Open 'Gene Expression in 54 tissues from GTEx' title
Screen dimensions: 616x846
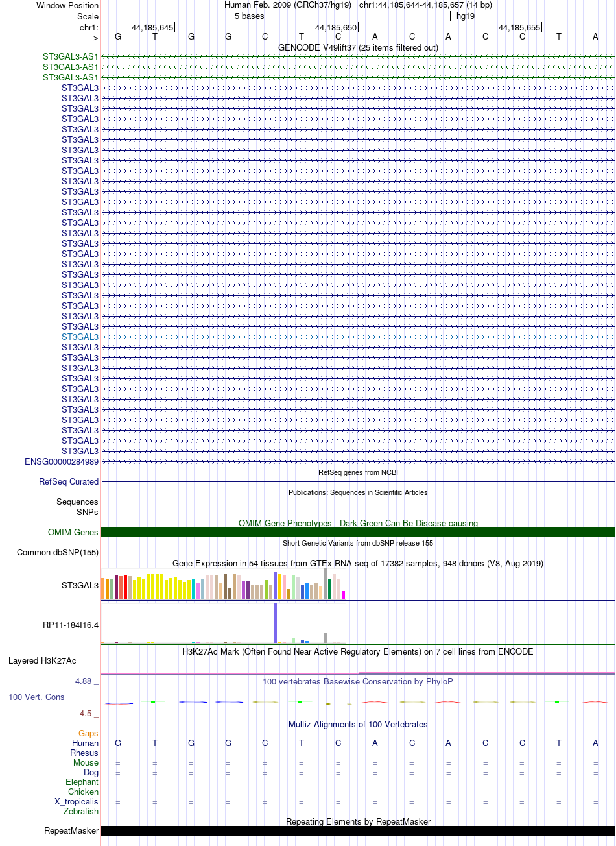pos(358,563)
